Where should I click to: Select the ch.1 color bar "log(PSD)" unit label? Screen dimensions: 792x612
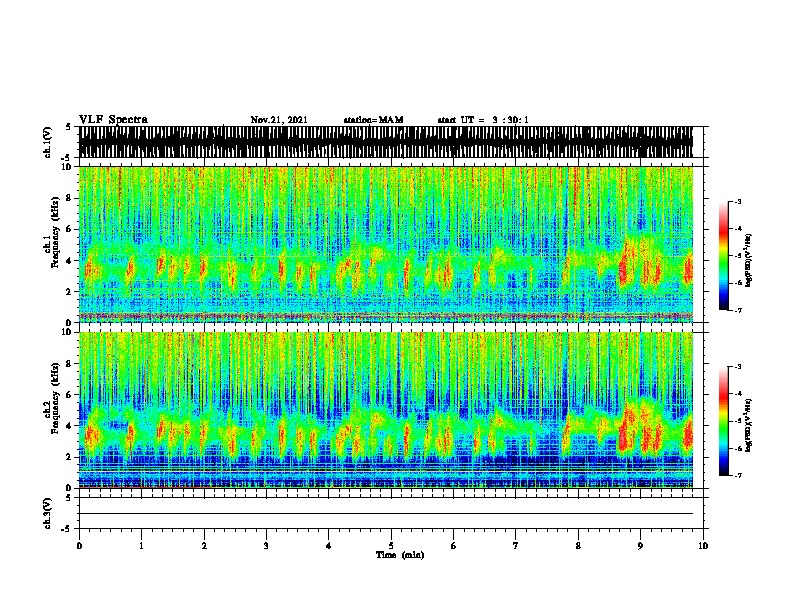749,260
